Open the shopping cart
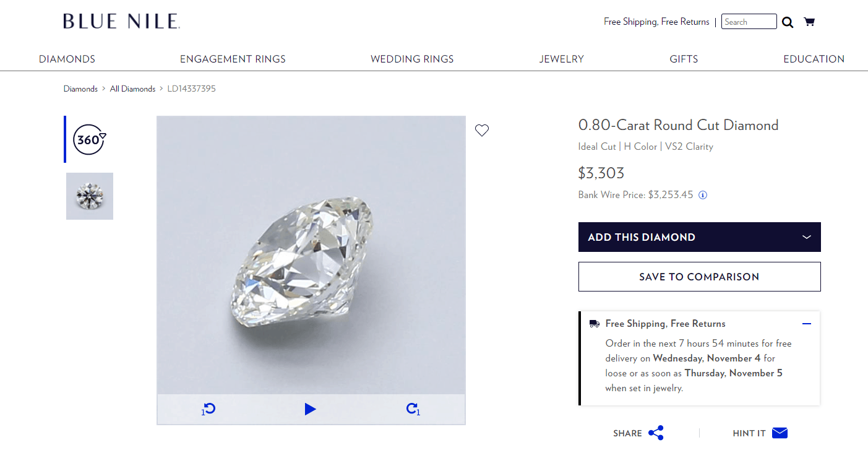The width and height of the screenshot is (868, 458). click(809, 21)
